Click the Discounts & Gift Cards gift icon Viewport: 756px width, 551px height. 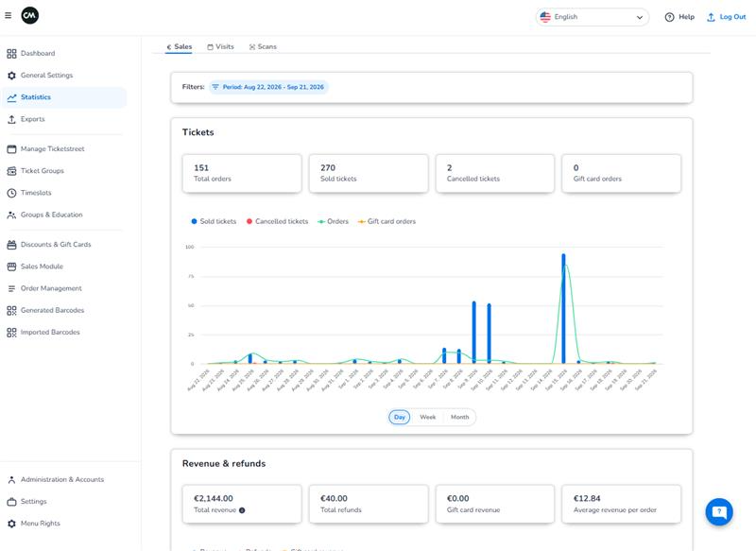tap(11, 245)
